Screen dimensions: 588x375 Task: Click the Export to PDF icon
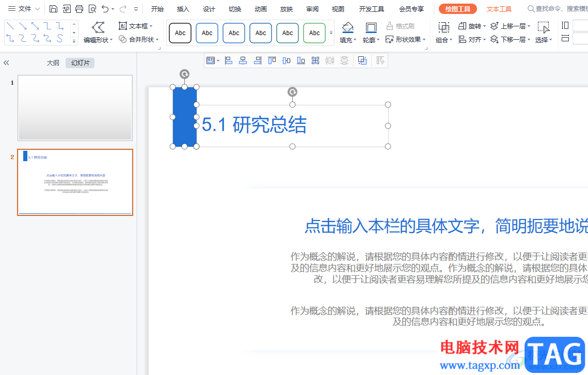(x=67, y=9)
